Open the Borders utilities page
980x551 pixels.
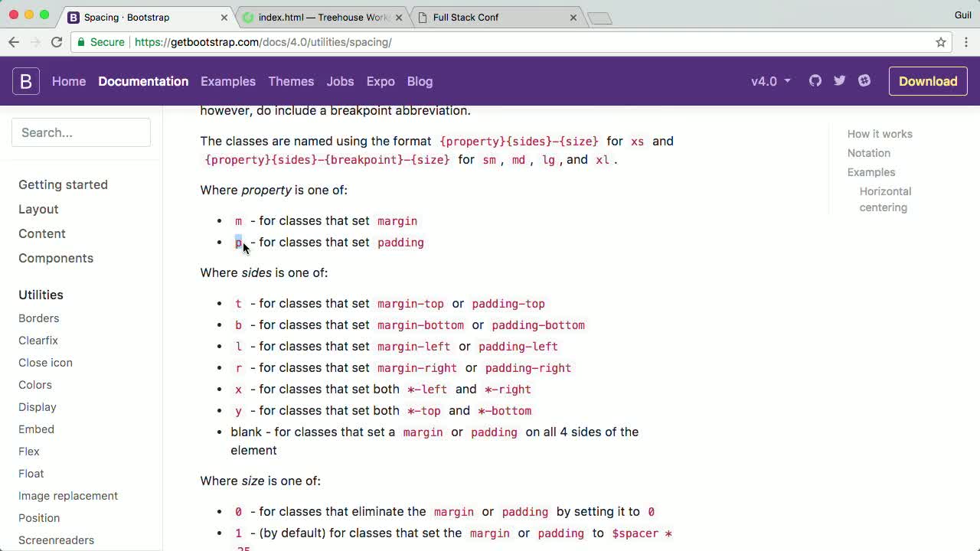point(38,318)
